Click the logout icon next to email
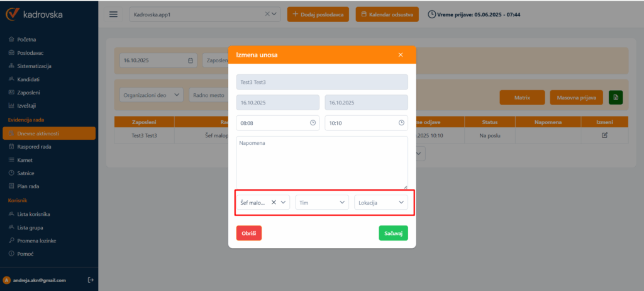This screenshot has width=644, height=291. pyautogui.click(x=90, y=280)
